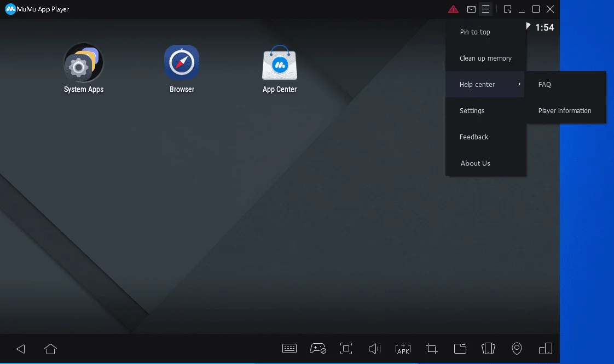The width and height of the screenshot is (614, 364).
Task: Install an APK via the APK icon
Action: coord(403,349)
